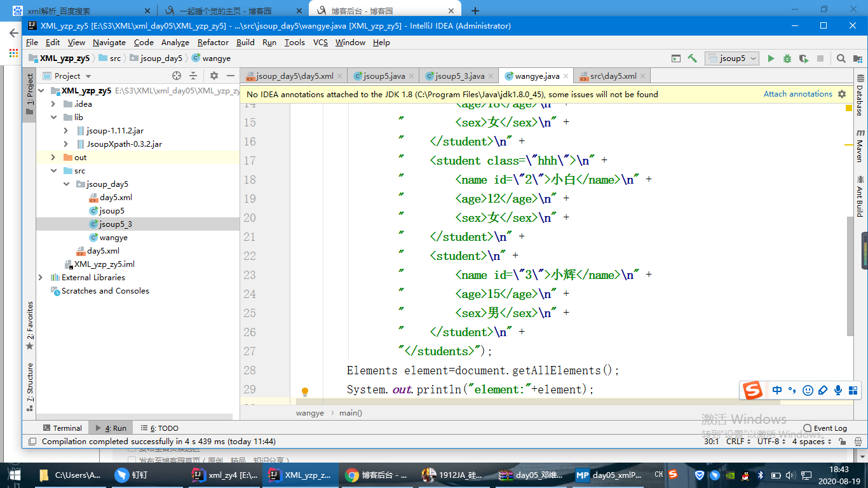Click the intention lightbulb on line 29
868x488 pixels.
tap(304, 391)
